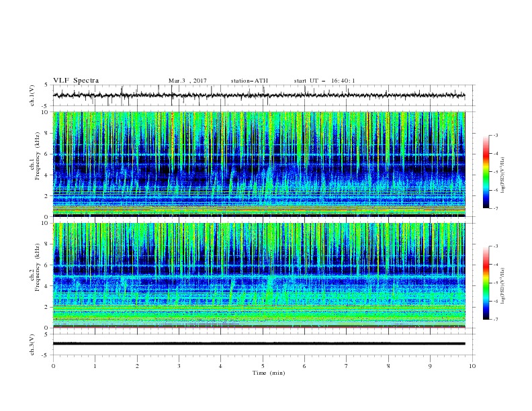Screen dimensions: 532x411
Task: Click the ch.1 spectrogram plot area
Action: [259, 164]
